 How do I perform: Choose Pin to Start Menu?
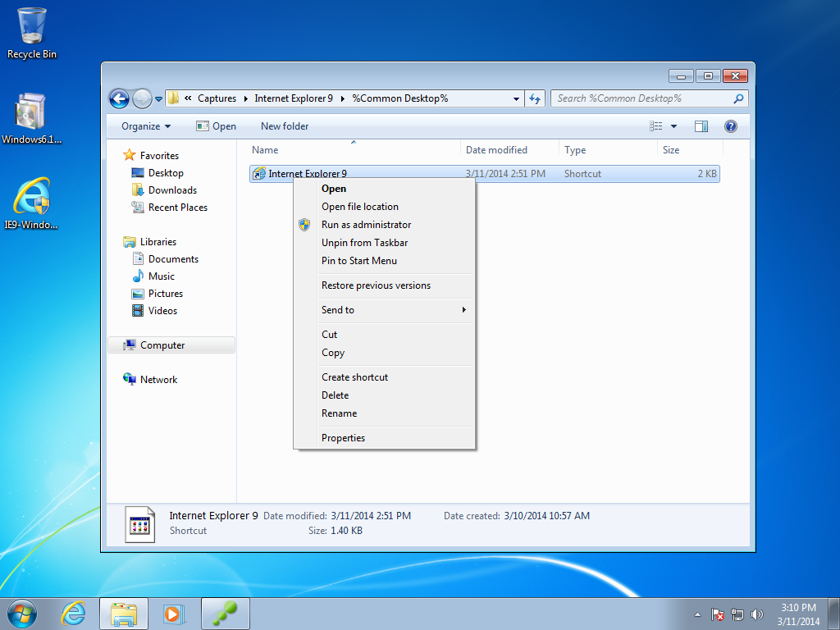[x=384, y=261]
